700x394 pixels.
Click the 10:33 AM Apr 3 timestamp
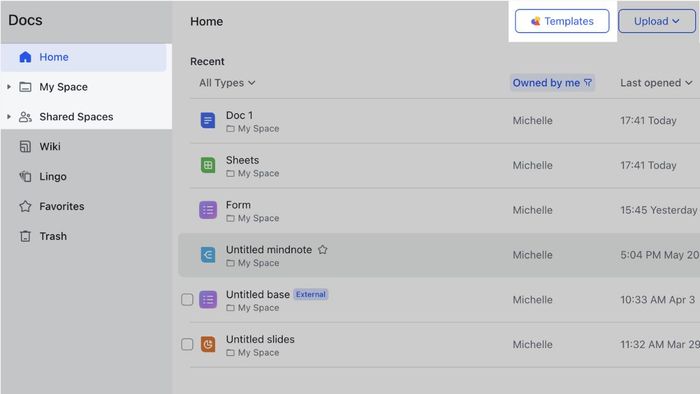(x=658, y=300)
